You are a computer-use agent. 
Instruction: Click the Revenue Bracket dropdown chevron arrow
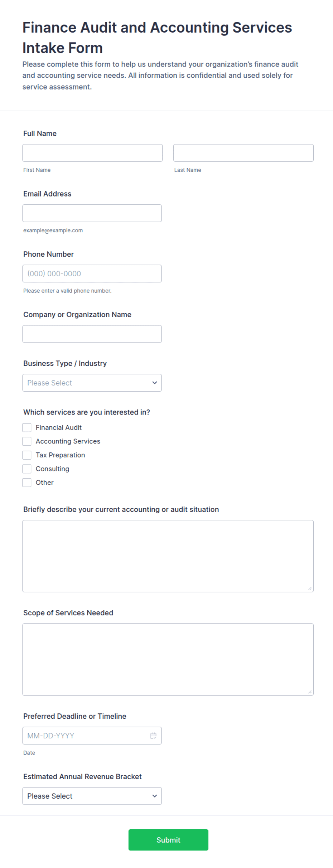click(x=155, y=796)
